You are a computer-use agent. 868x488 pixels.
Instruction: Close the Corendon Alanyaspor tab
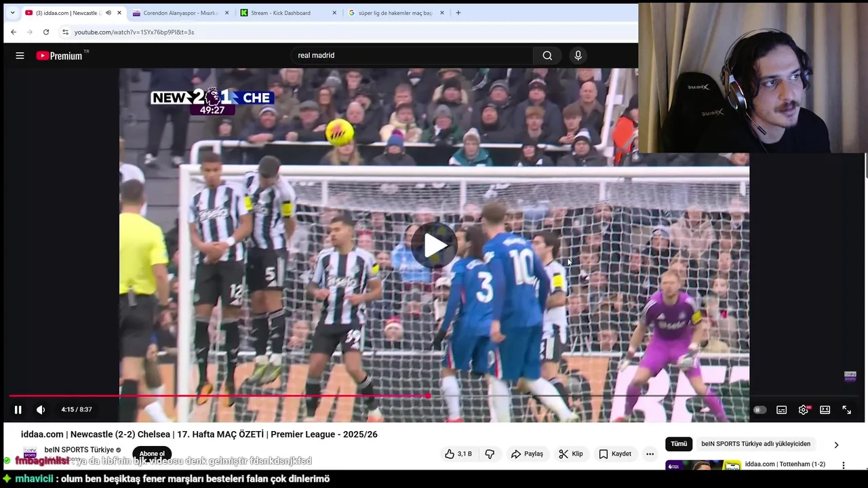(226, 13)
